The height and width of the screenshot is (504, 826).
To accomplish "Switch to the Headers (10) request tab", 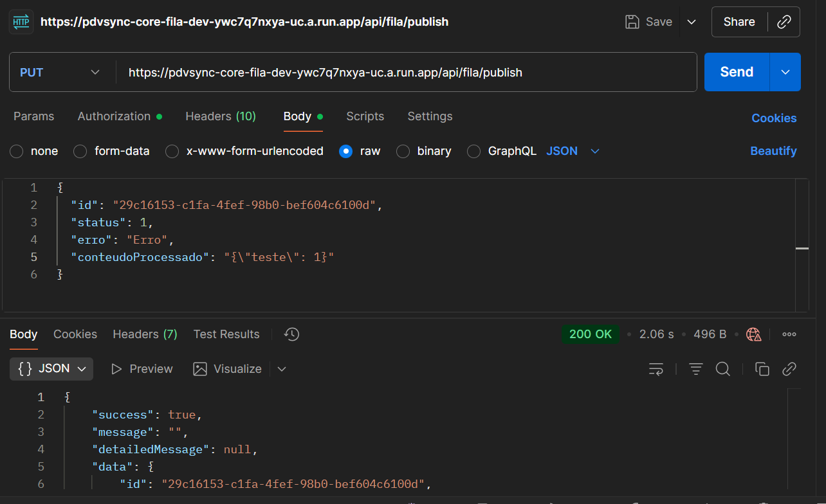I will pos(221,116).
